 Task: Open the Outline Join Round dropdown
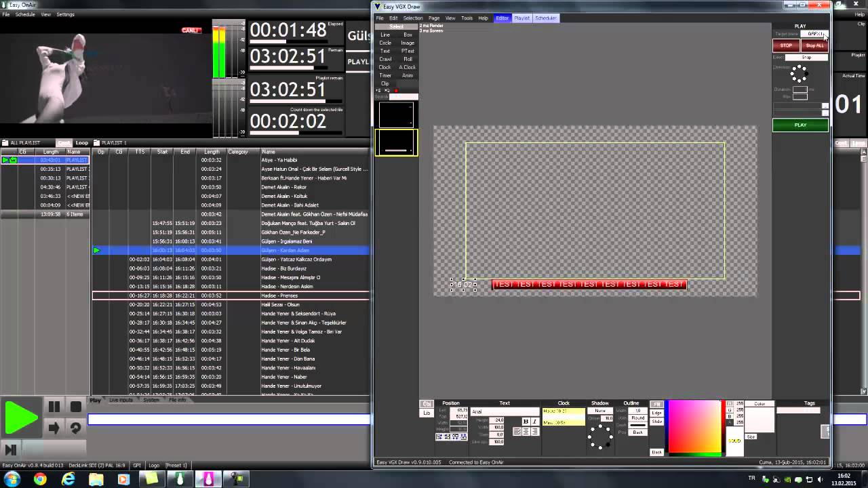[x=638, y=418]
